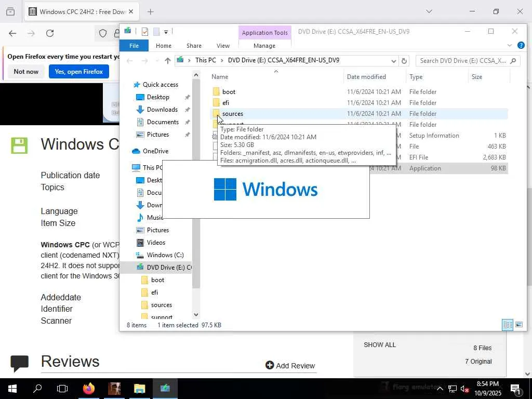The width and height of the screenshot is (532, 399).
Task: Select Videos under This PC
Action: point(156,243)
